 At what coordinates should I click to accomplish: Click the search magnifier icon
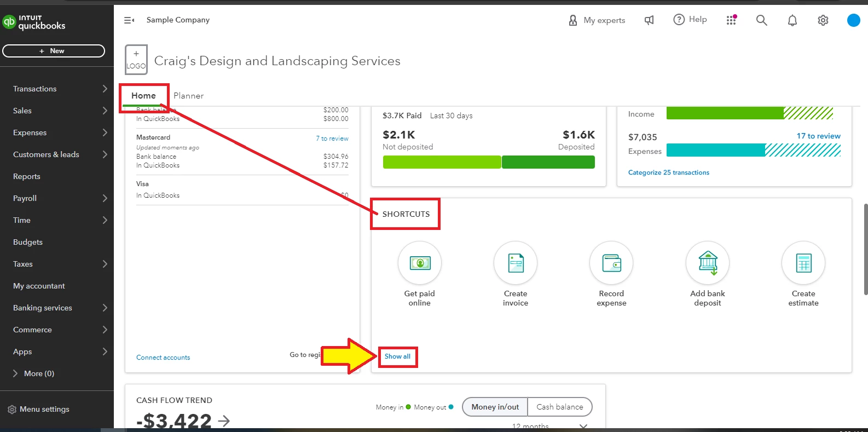pyautogui.click(x=762, y=20)
